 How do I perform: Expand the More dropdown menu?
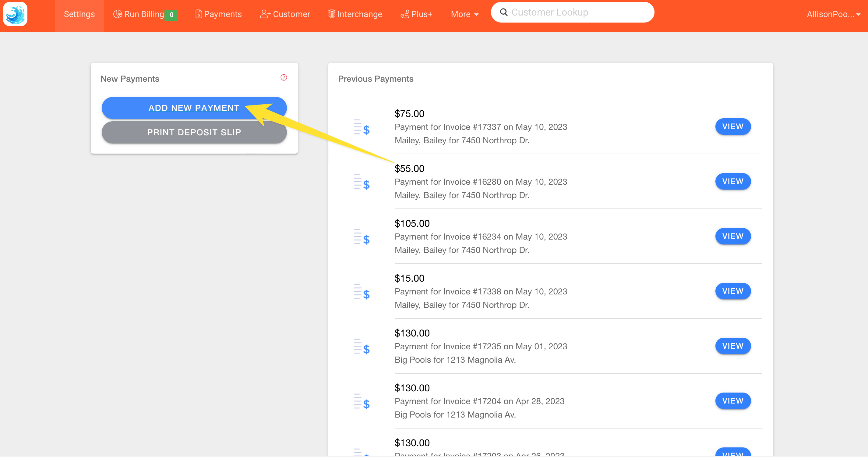point(464,14)
